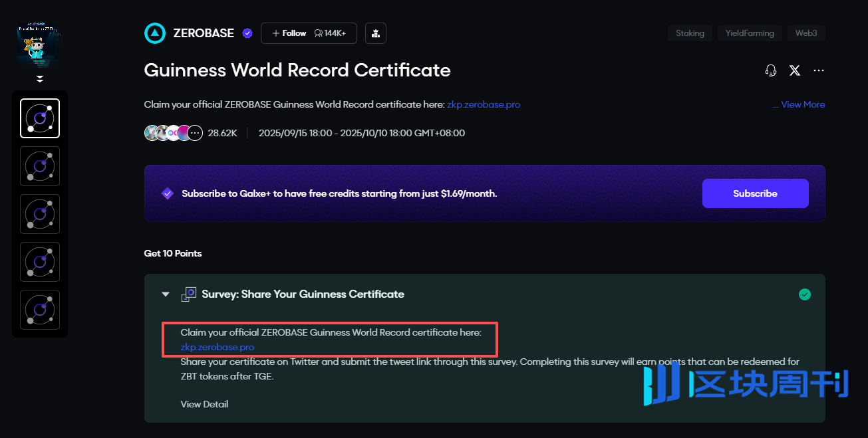868x438 pixels.
Task: Select the YieldFarming tag
Action: (x=750, y=33)
